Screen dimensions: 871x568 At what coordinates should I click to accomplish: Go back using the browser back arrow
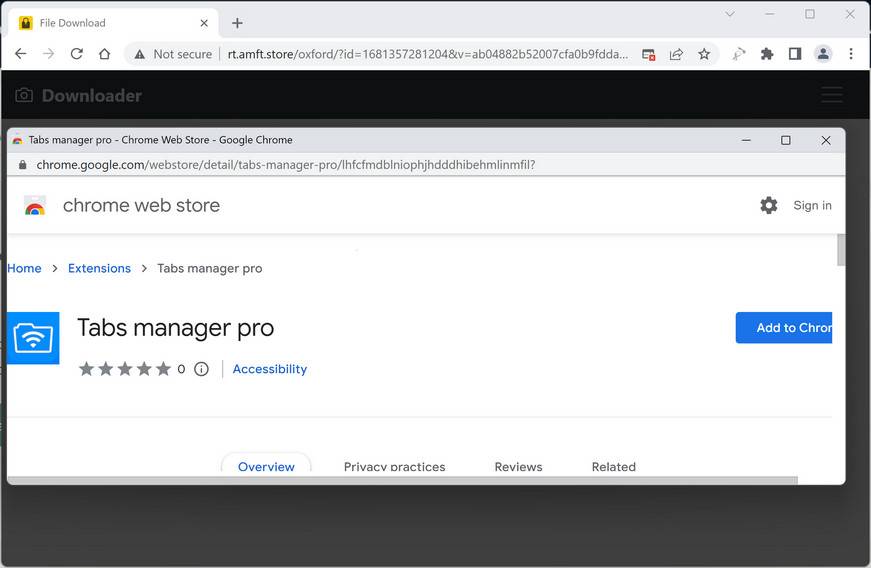(21, 54)
